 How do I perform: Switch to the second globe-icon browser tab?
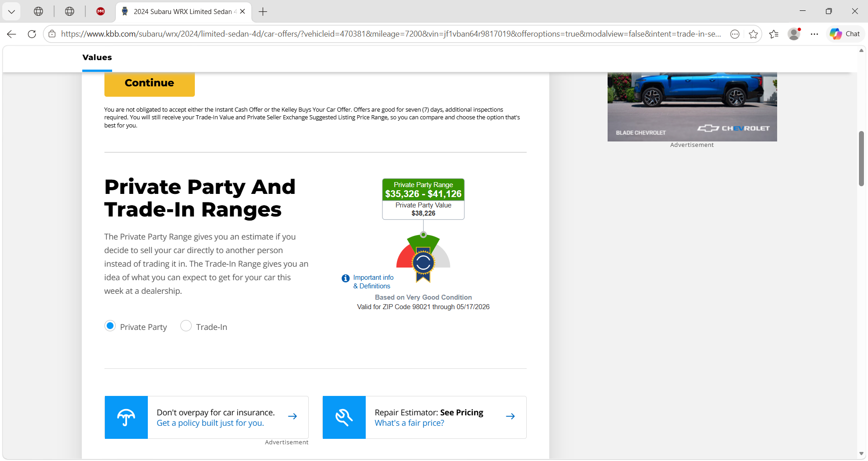click(69, 11)
